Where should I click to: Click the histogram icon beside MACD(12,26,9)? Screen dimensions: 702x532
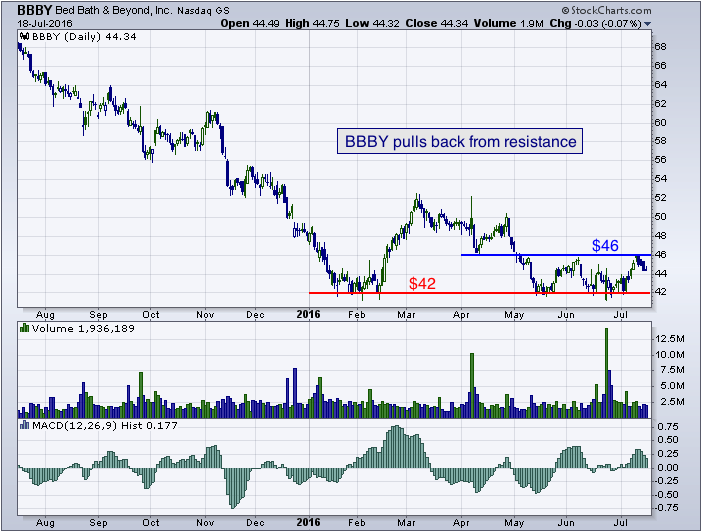pyautogui.click(x=25, y=425)
